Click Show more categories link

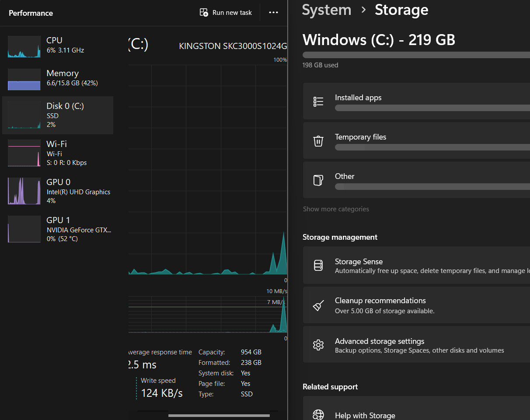pyautogui.click(x=336, y=209)
